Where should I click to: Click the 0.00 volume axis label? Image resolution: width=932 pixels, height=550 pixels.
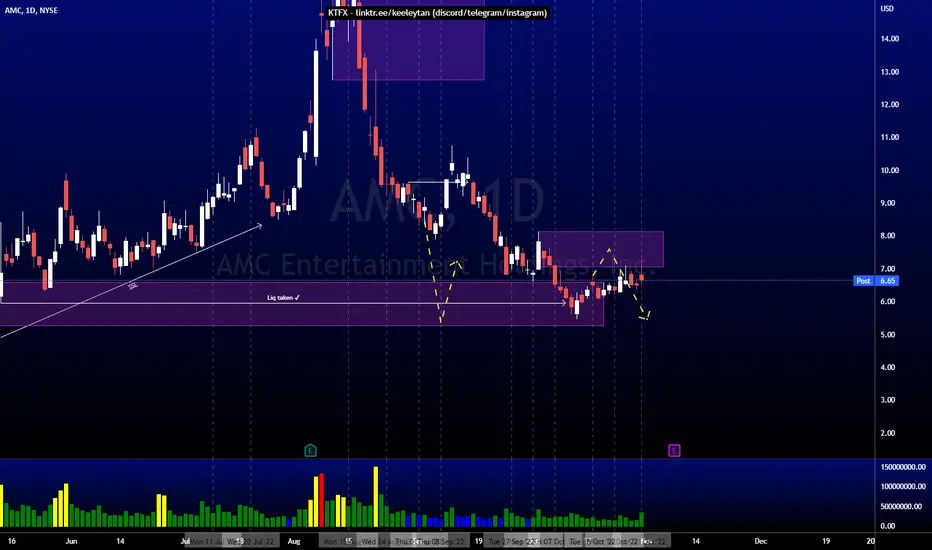tap(888, 526)
